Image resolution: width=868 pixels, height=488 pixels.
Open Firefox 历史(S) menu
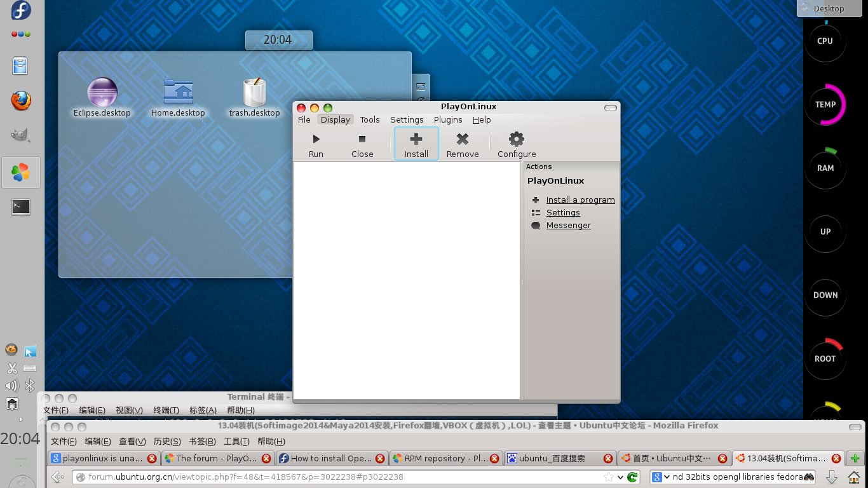pyautogui.click(x=167, y=441)
